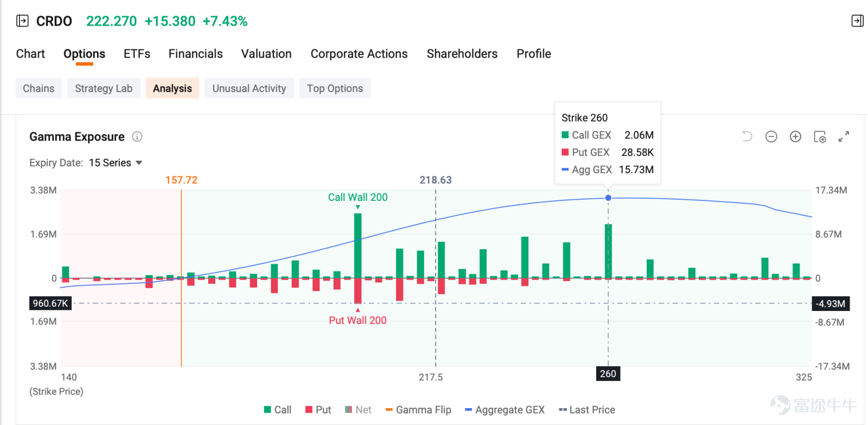Open the Corporate Actions tab
This screenshot has height=425, width=868.
tap(359, 54)
